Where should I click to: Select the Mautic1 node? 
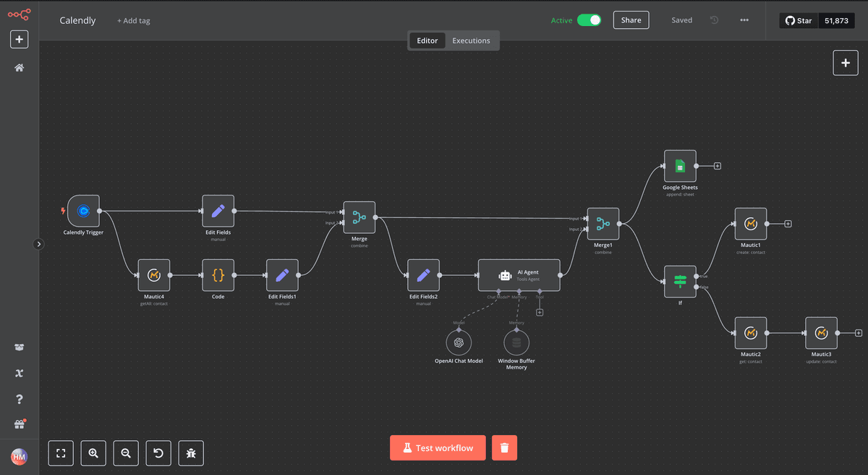751,224
